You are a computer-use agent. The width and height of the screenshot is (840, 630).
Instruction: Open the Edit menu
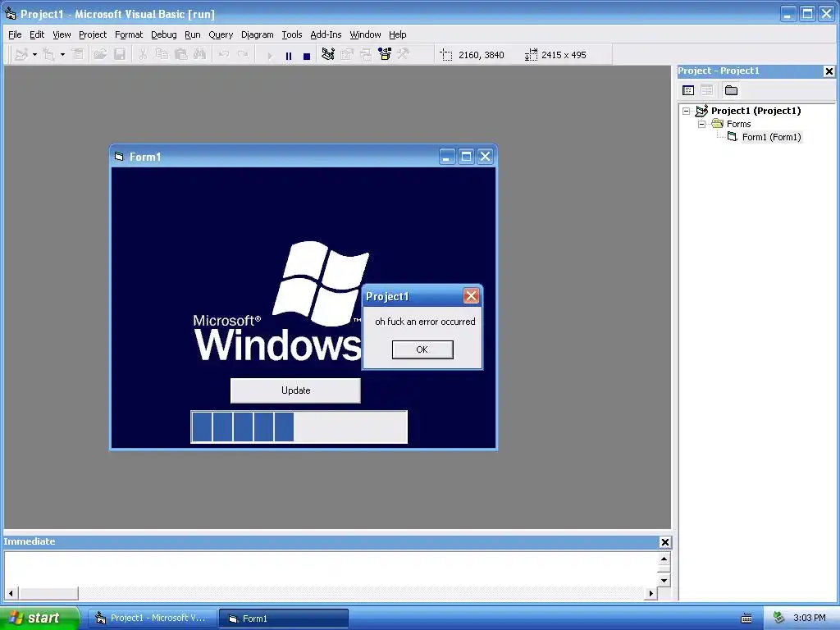[x=37, y=34]
